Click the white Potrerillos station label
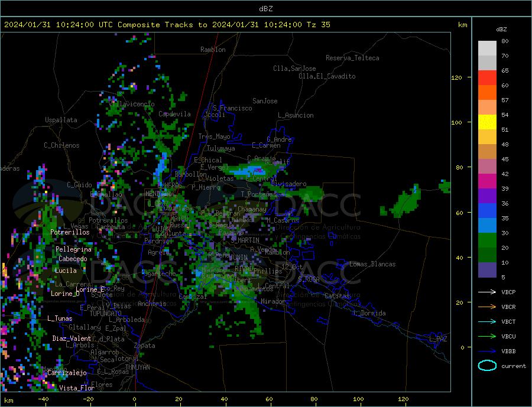Viewport: 532px width, 407px height. coord(70,232)
